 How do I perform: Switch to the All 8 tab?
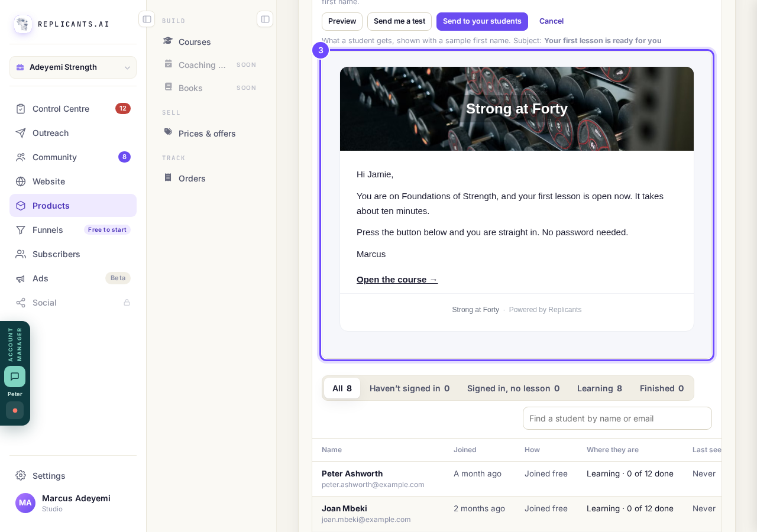342,388
